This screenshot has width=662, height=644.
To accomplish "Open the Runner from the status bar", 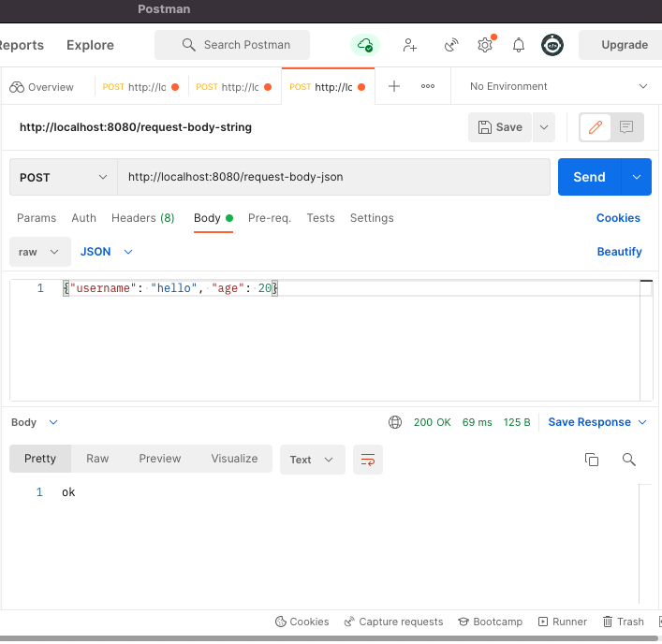I will pos(563,622).
